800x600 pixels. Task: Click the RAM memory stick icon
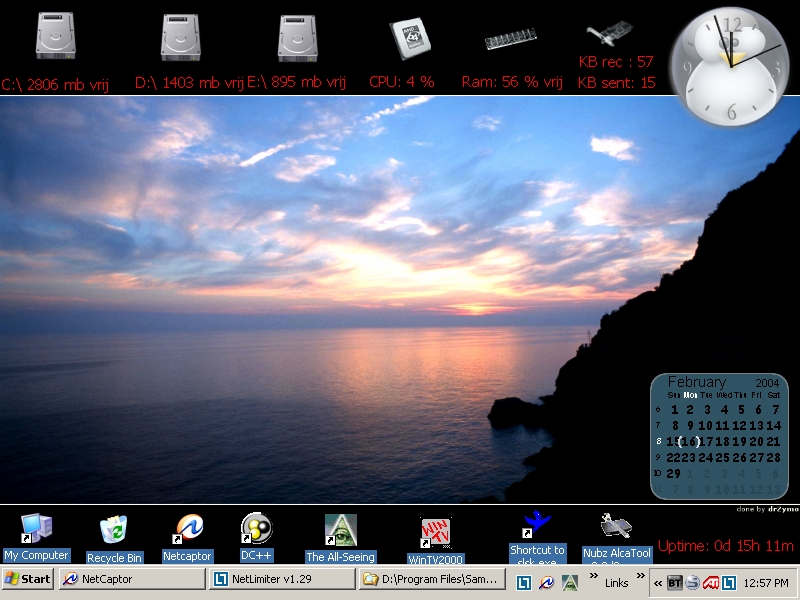point(511,39)
